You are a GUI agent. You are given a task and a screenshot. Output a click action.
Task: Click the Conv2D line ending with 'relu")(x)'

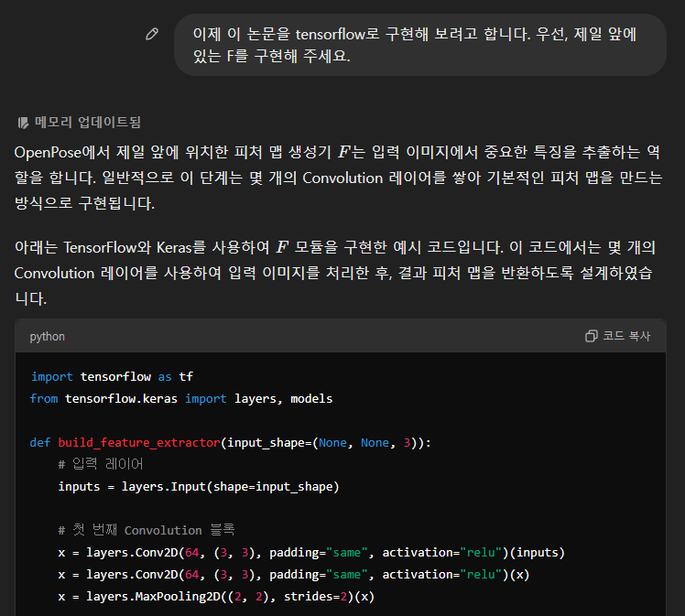tap(294, 575)
